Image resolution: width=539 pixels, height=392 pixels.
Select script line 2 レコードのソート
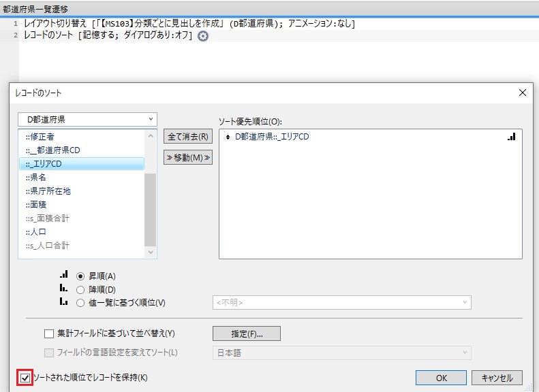pos(108,35)
